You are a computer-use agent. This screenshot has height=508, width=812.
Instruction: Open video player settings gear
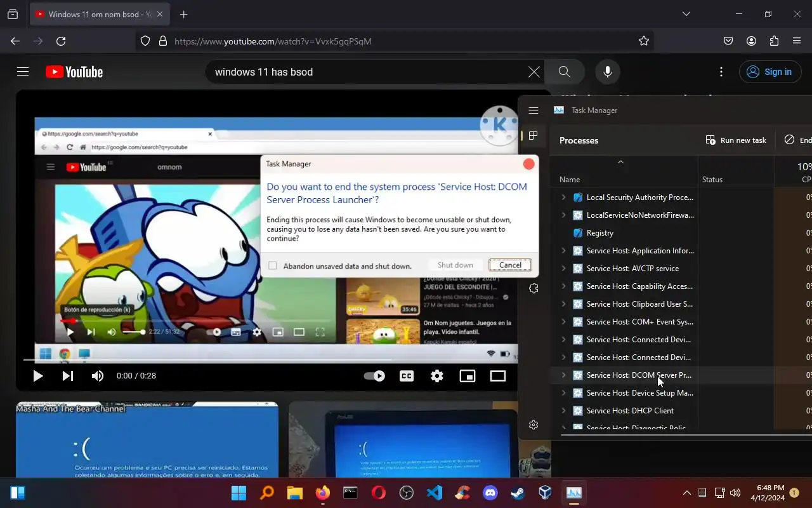[x=437, y=376]
